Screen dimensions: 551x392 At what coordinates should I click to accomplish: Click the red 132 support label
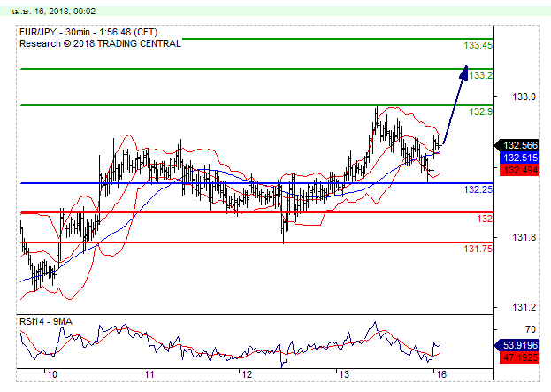click(x=485, y=219)
